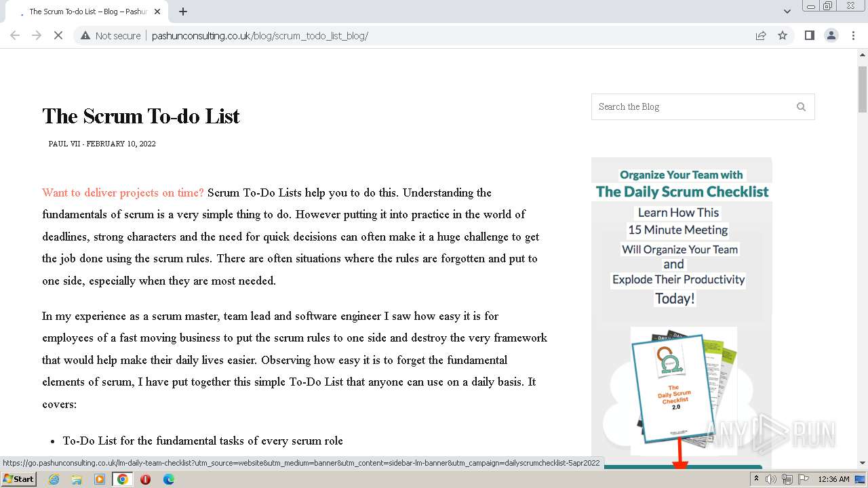Open the Windows Start menu
The height and width of the screenshot is (488, 868).
(18, 479)
